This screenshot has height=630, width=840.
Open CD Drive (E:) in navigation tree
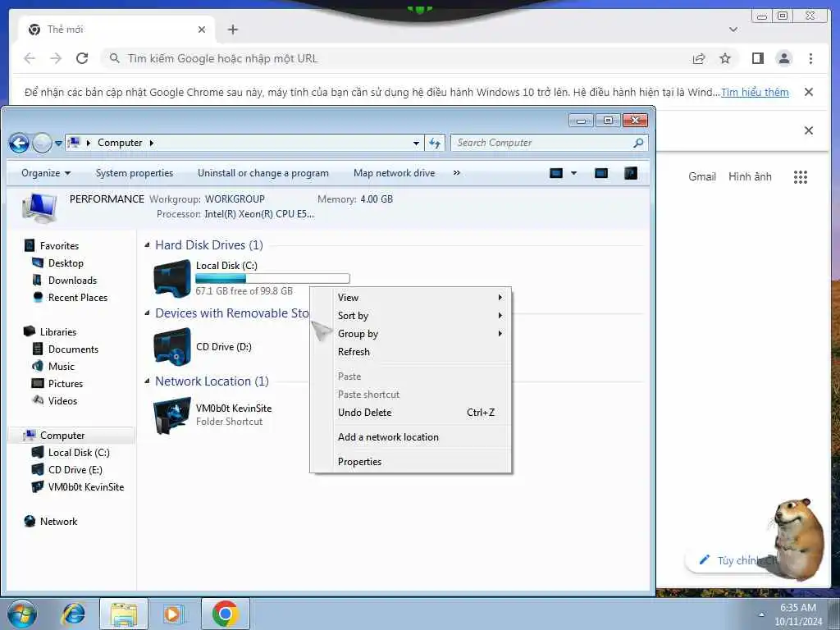coord(75,470)
